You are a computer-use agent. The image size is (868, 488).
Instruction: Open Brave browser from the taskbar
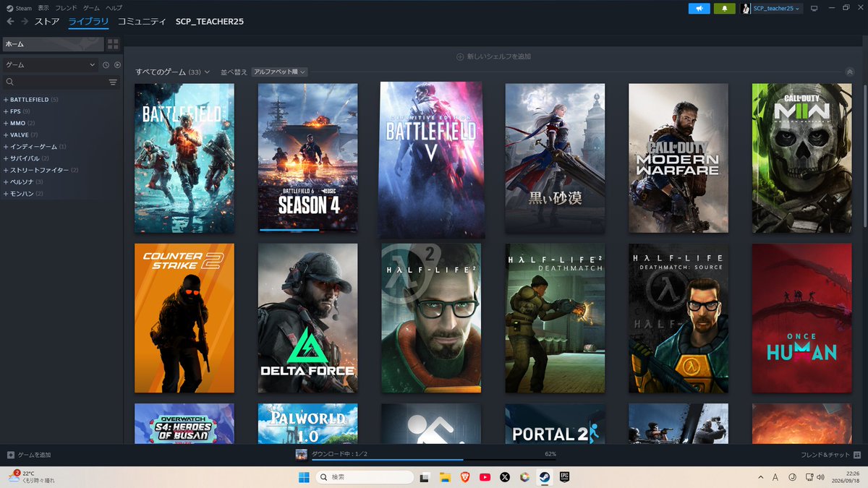point(465,477)
